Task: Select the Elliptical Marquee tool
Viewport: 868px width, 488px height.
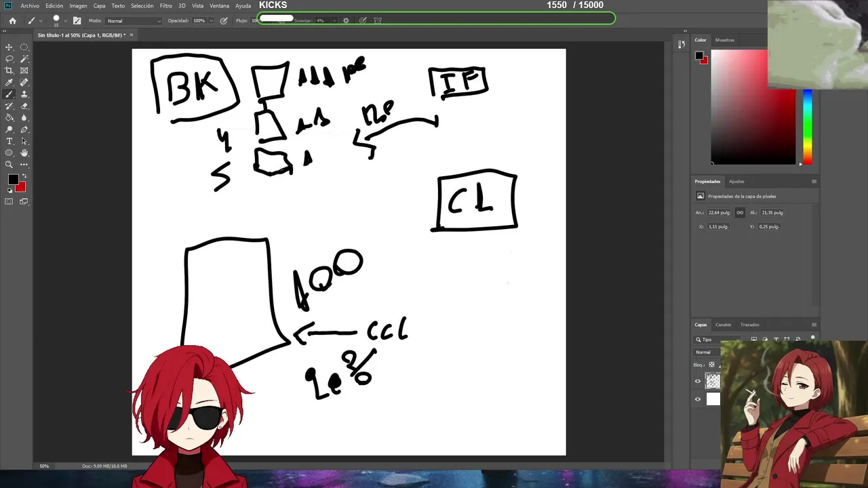Action: 24,47
